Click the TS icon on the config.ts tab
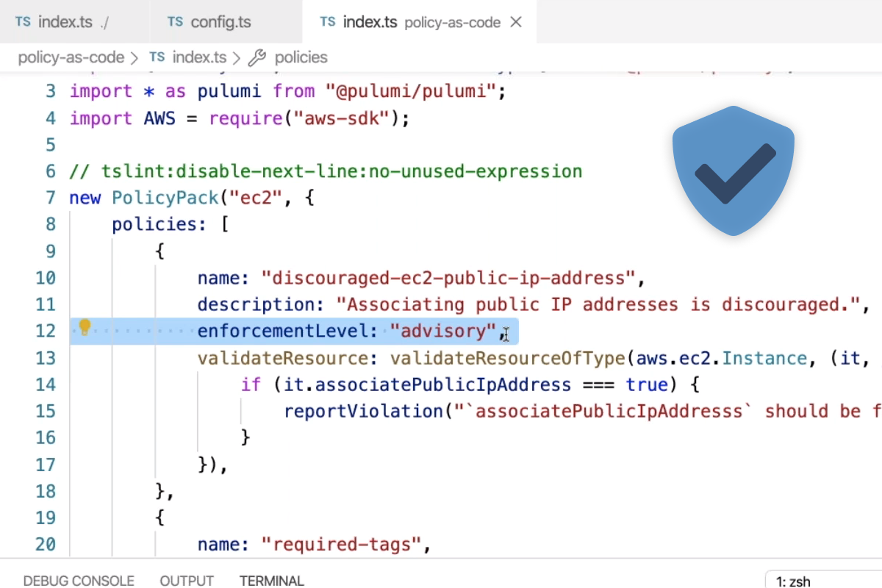The image size is (882, 588). click(x=175, y=21)
